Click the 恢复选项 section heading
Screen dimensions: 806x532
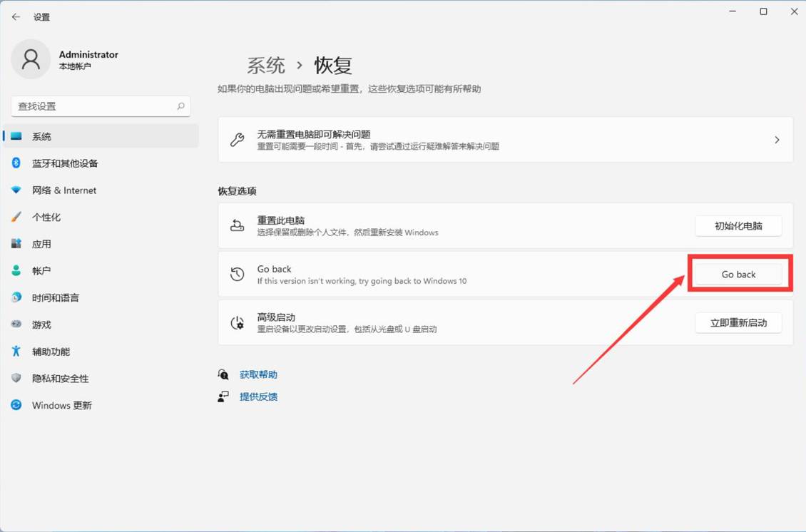(x=237, y=191)
